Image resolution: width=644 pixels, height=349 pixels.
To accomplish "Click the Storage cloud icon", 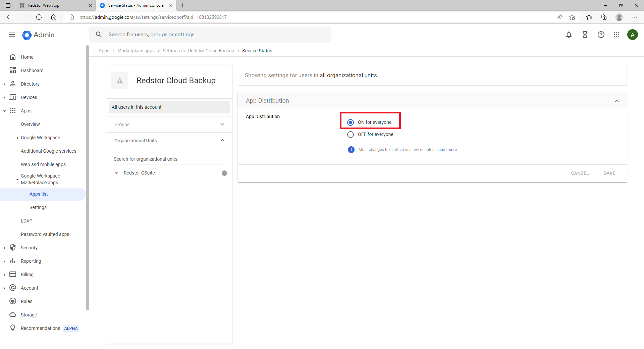I will (x=13, y=314).
